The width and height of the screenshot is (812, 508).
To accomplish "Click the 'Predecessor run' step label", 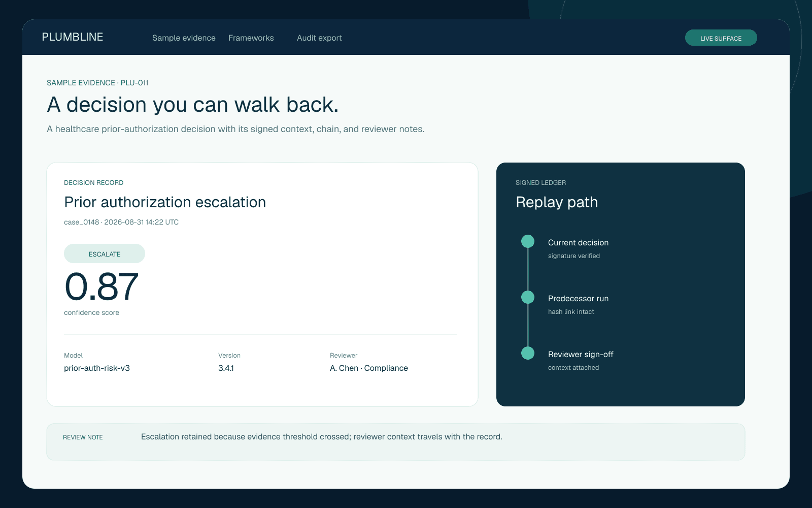I will coord(578,298).
